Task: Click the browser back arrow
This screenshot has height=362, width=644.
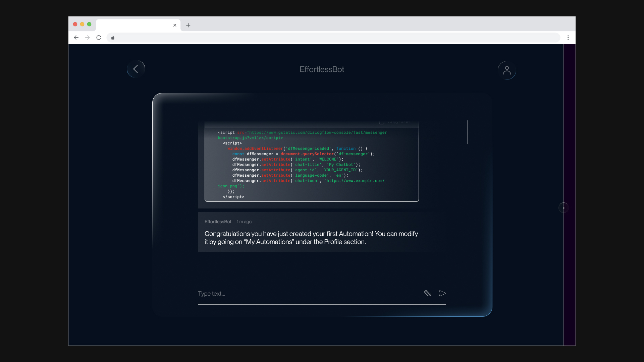Action: click(x=76, y=38)
